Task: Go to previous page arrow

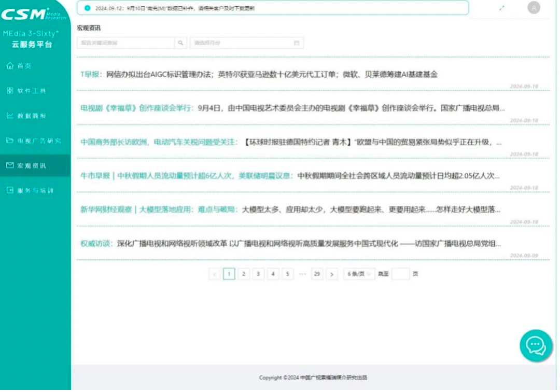Action: [x=214, y=274]
